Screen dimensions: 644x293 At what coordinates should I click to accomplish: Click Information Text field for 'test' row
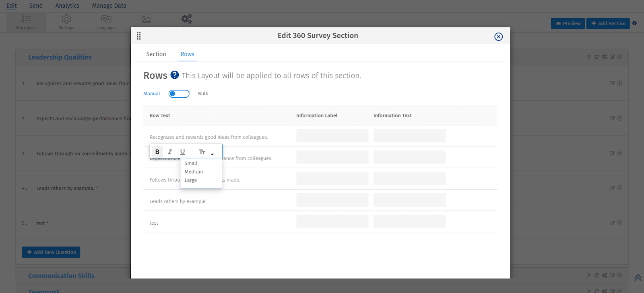(x=409, y=221)
